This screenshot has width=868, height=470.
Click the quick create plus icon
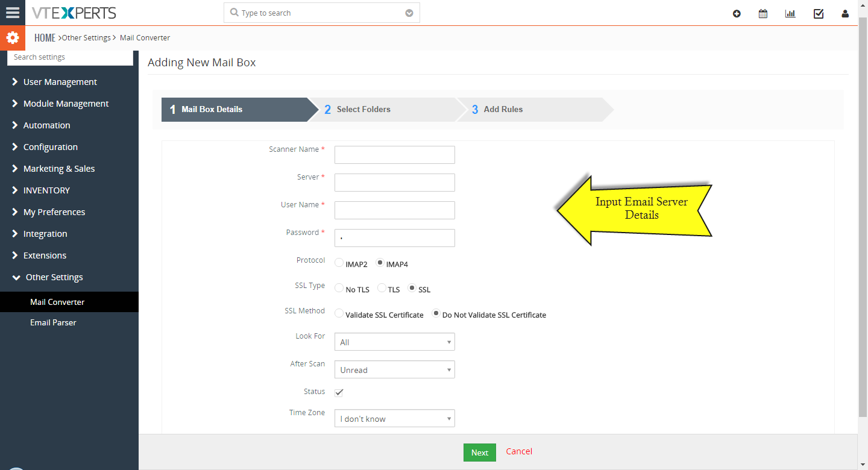(737, 14)
